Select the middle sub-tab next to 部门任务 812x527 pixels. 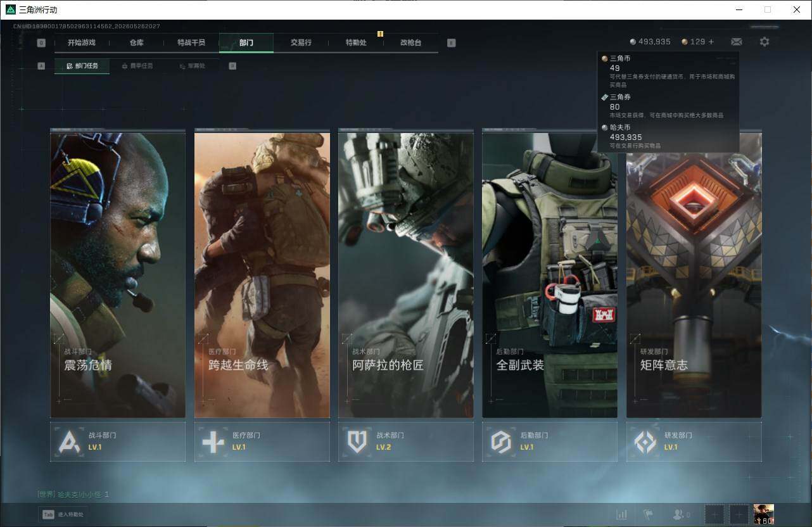(137, 66)
